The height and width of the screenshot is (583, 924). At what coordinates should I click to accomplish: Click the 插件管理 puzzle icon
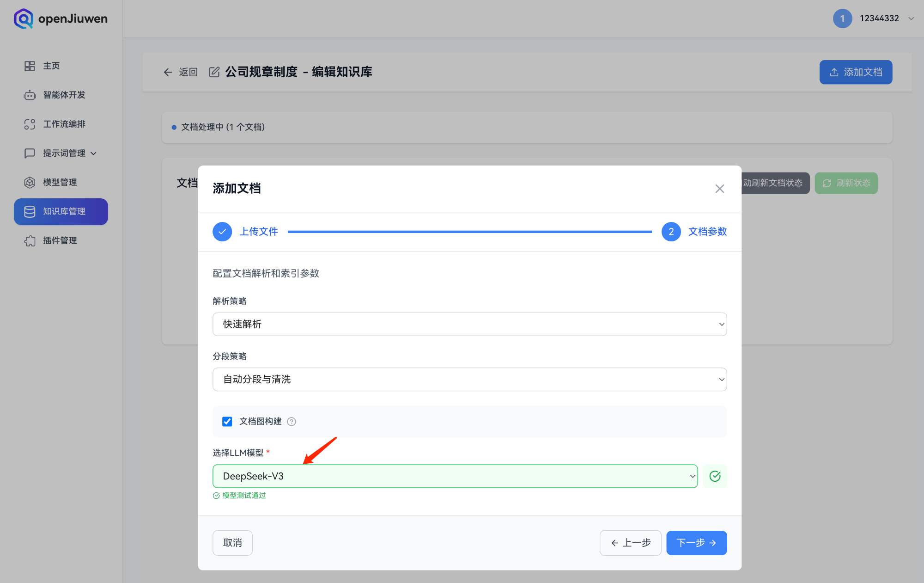30,241
